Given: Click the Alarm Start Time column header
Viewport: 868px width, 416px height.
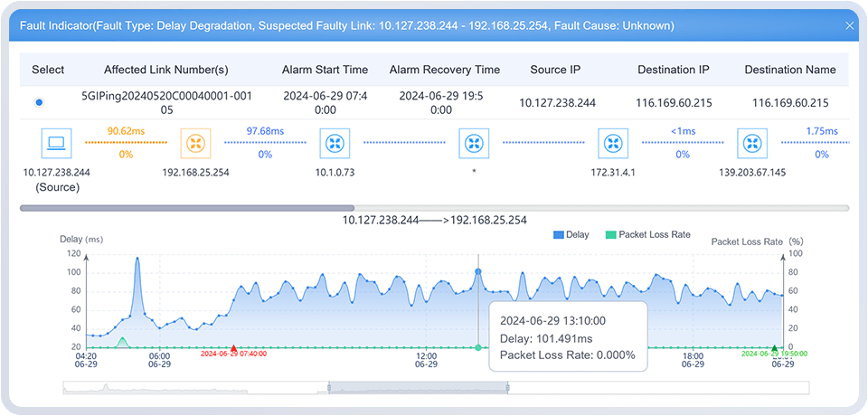Looking at the screenshot, I should click(325, 70).
